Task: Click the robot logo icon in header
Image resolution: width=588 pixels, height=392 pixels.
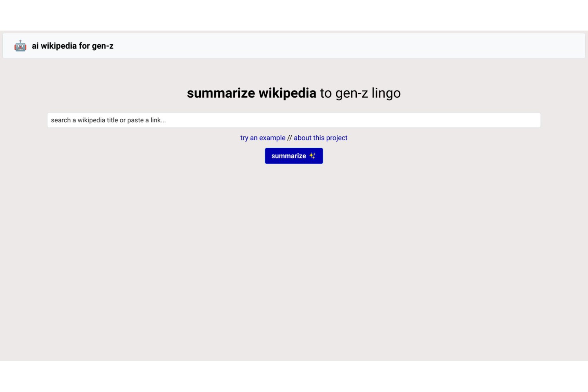Action: tap(20, 46)
